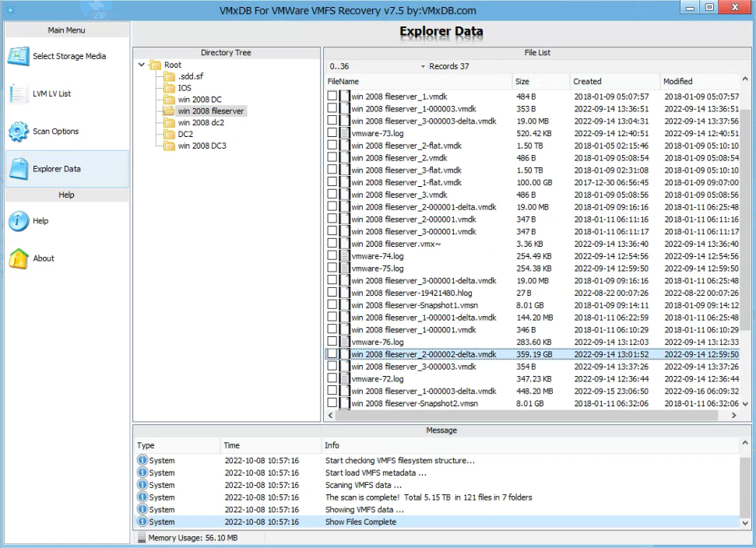Check the box for win 2008 fileserver_1-flat.vmdk

coord(332,181)
